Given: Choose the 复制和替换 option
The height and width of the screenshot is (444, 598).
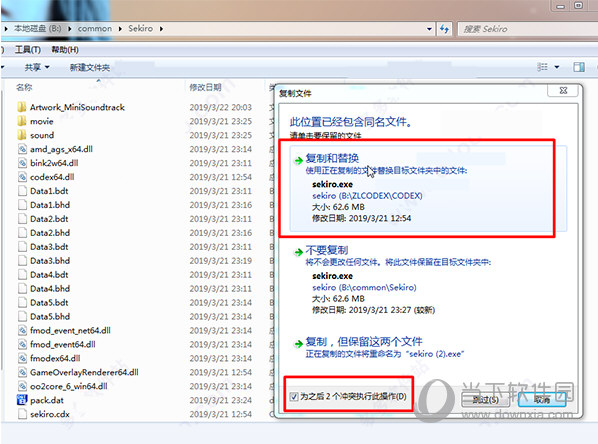Looking at the screenshot, I should click(x=428, y=188).
